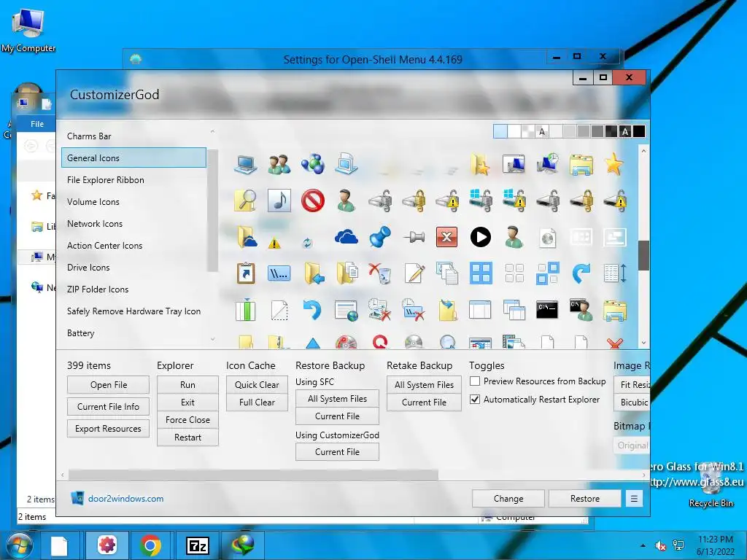
Task: Click the taskbar clock
Action: [x=716, y=545]
